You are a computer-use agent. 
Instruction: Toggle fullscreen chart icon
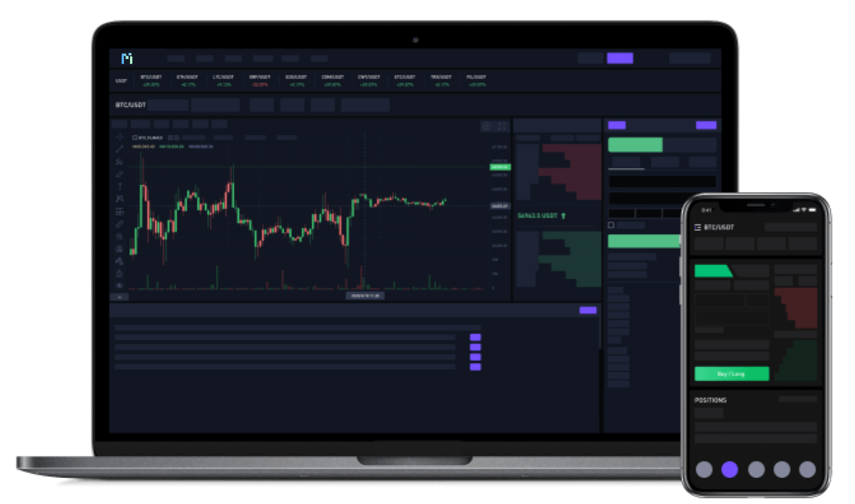(502, 126)
